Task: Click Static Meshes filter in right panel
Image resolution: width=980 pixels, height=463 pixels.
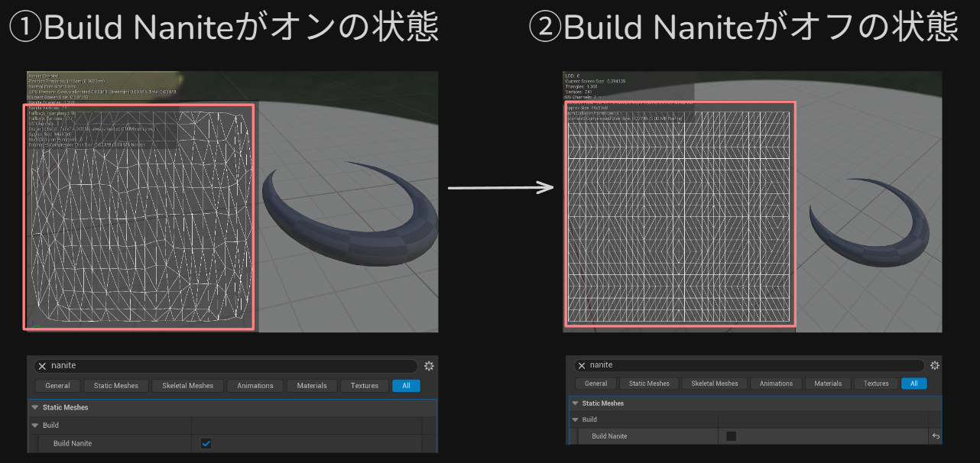Action: (x=649, y=384)
